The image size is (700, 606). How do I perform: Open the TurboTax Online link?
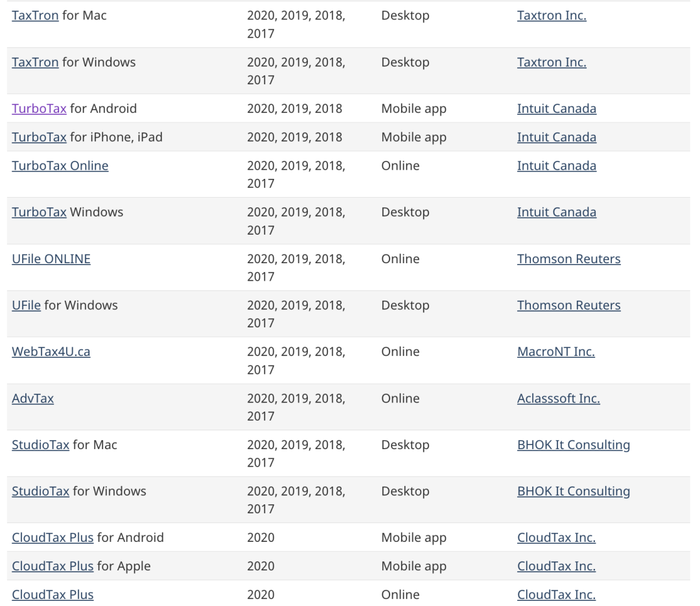tap(60, 166)
